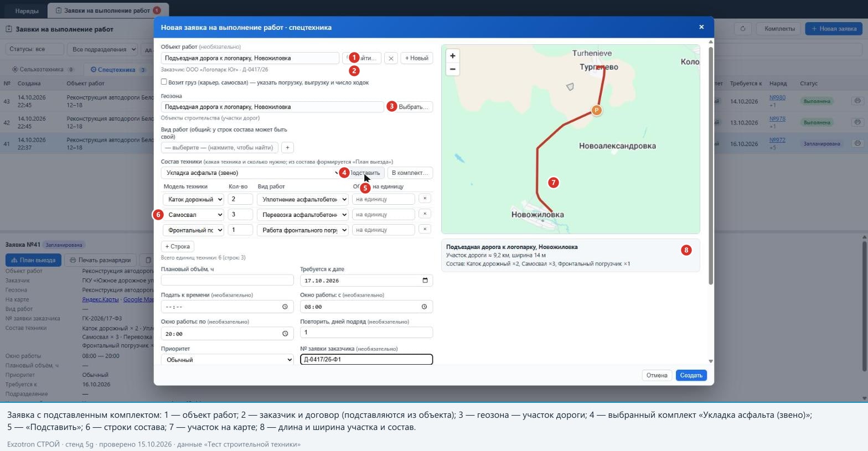This screenshot has height=451, width=868.
Task: Open clock picker for Подать к времени
Action: click(x=285, y=307)
